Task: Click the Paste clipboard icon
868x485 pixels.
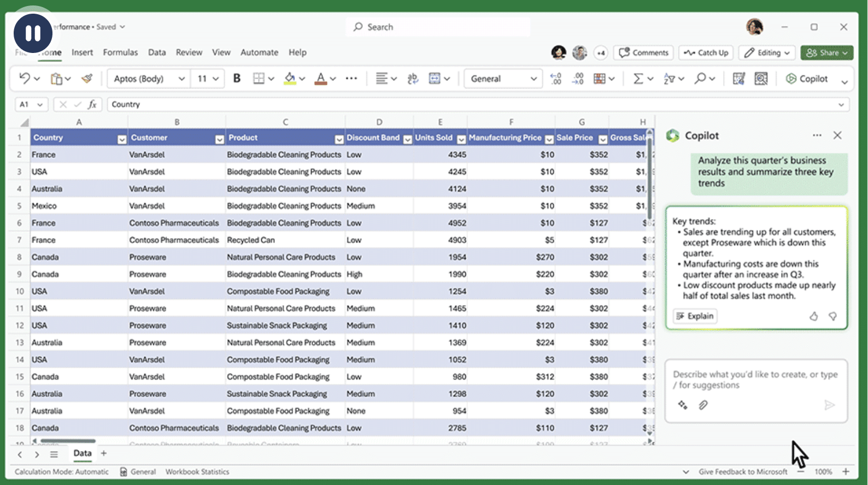Action: click(56, 79)
